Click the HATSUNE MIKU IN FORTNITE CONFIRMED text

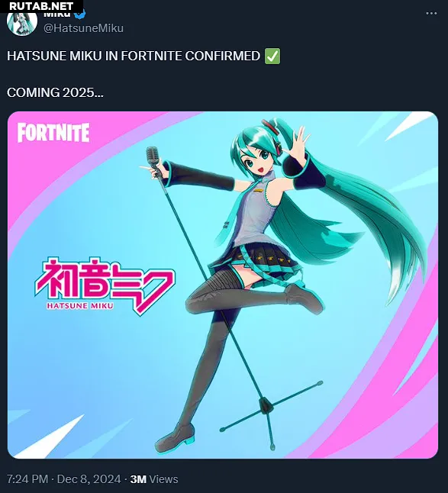[134, 56]
